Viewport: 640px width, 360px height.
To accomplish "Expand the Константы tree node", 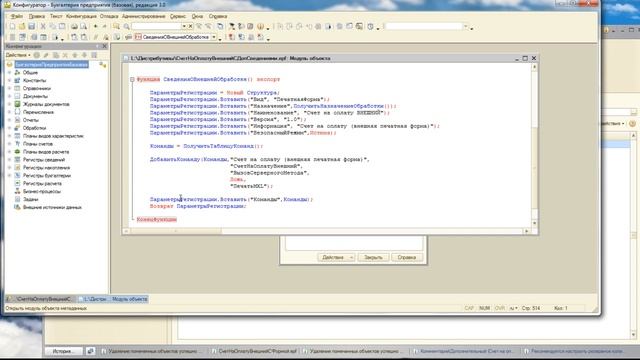I will (9, 80).
